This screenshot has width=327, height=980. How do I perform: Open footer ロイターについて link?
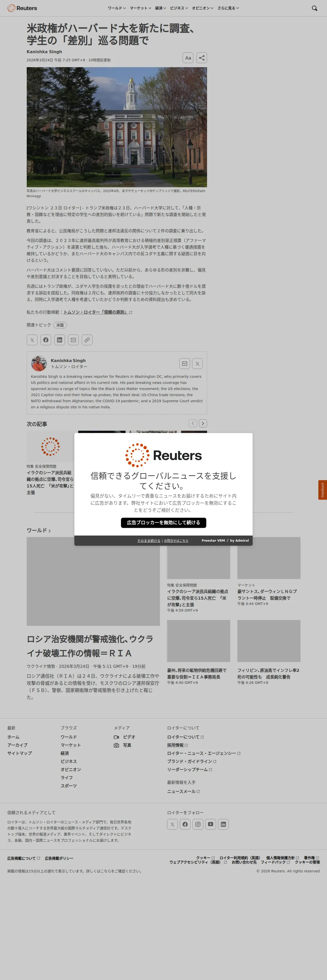click(x=185, y=737)
